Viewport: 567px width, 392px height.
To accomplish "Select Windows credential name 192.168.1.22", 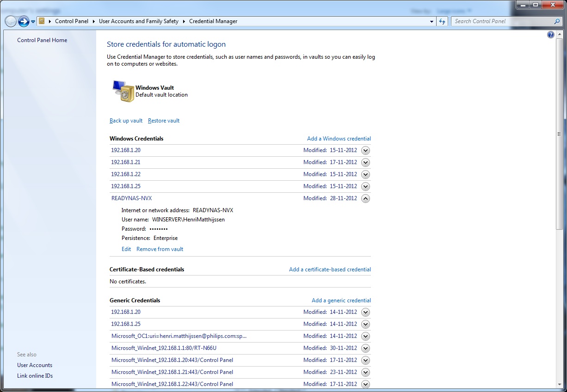I will [126, 174].
